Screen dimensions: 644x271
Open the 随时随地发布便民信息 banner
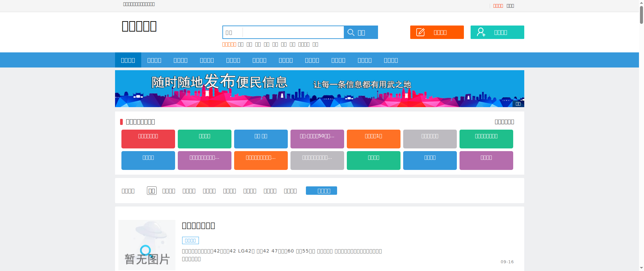coord(320,89)
